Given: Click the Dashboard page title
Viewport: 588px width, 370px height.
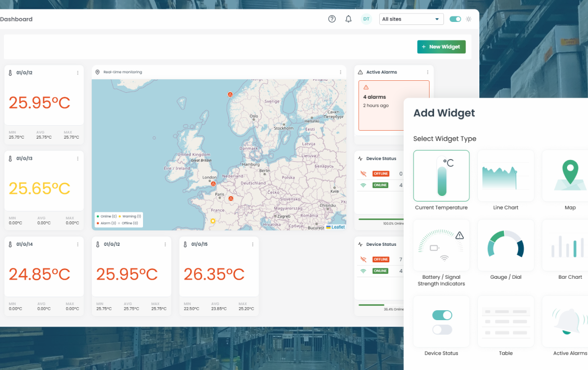Looking at the screenshot, I should click(x=16, y=19).
